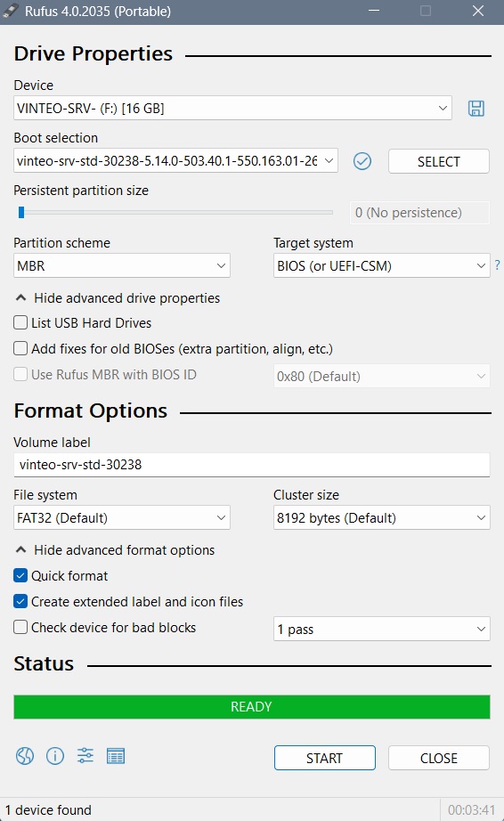Open File system FAT32 dropdown
Viewport: 504px width, 821px height.
coord(122,517)
